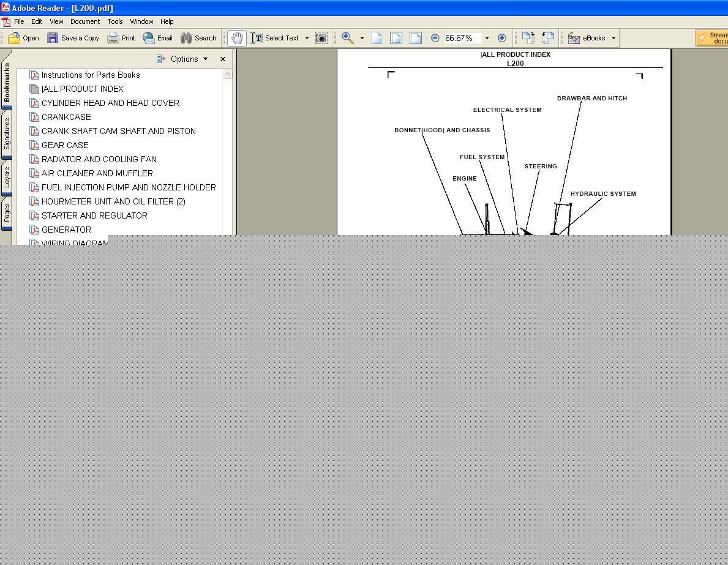Select the ALL PRODUCT INDEX bookmark

pyautogui.click(x=82, y=89)
